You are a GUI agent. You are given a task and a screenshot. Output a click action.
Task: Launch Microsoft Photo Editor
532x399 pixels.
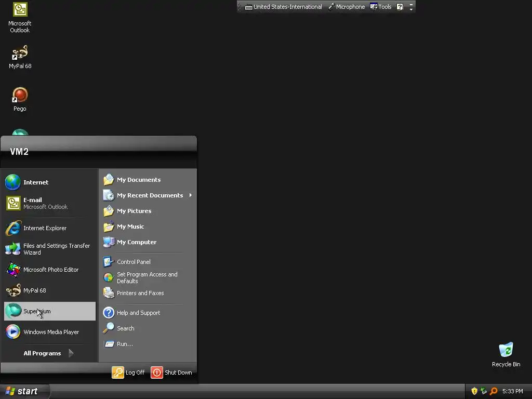coord(50,270)
